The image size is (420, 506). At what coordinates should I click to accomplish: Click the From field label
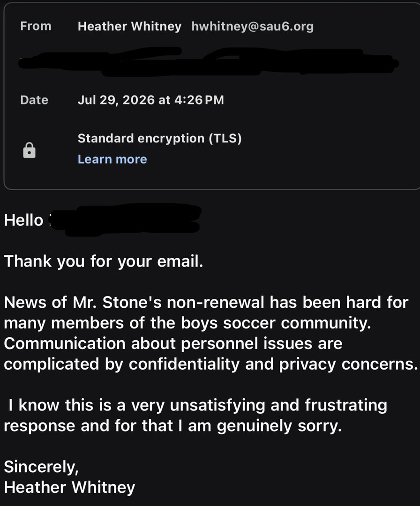(36, 26)
